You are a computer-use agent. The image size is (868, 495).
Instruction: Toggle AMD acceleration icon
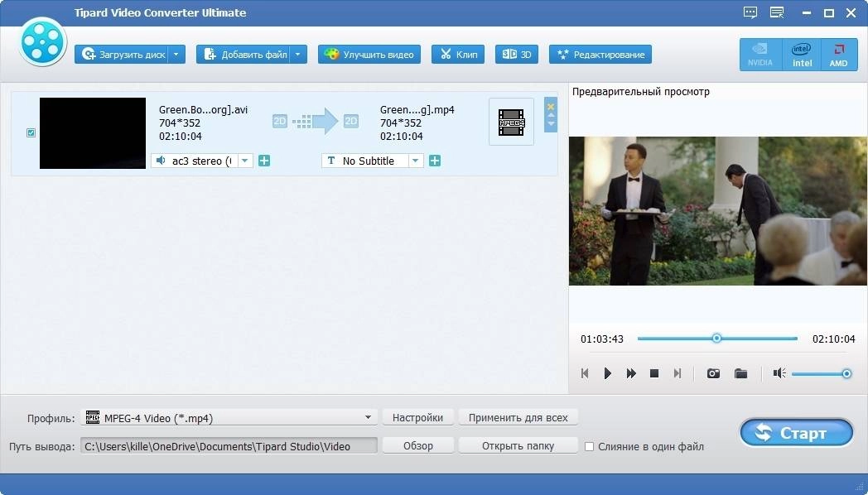839,55
